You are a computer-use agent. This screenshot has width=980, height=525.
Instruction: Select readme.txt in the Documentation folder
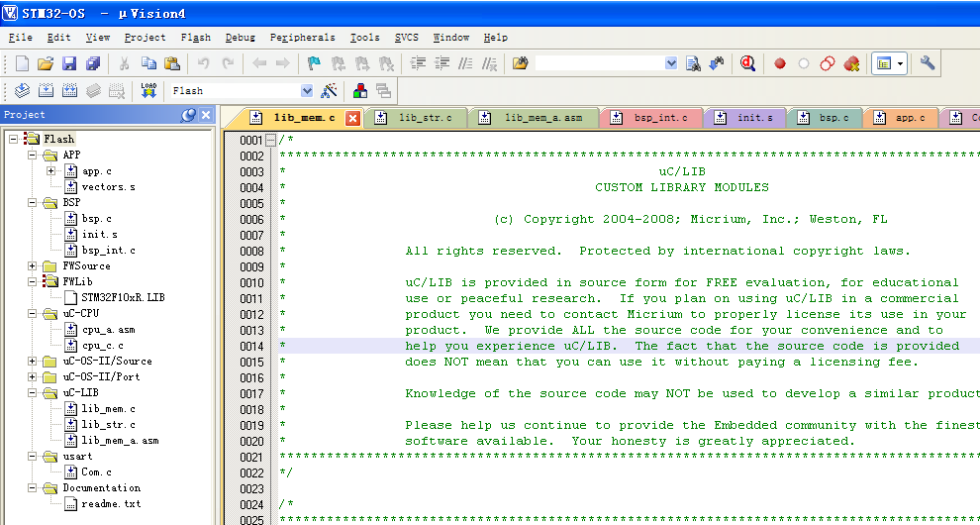[x=110, y=503]
